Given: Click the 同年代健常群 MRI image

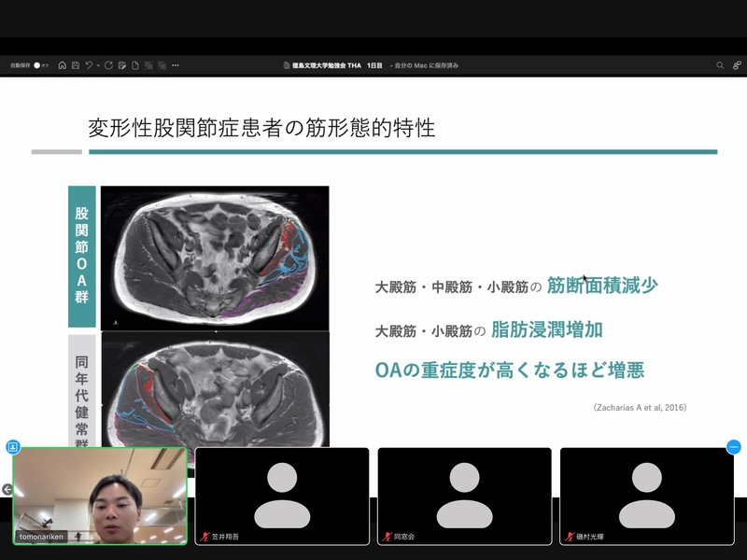Looking at the screenshot, I should click(216, 390).
